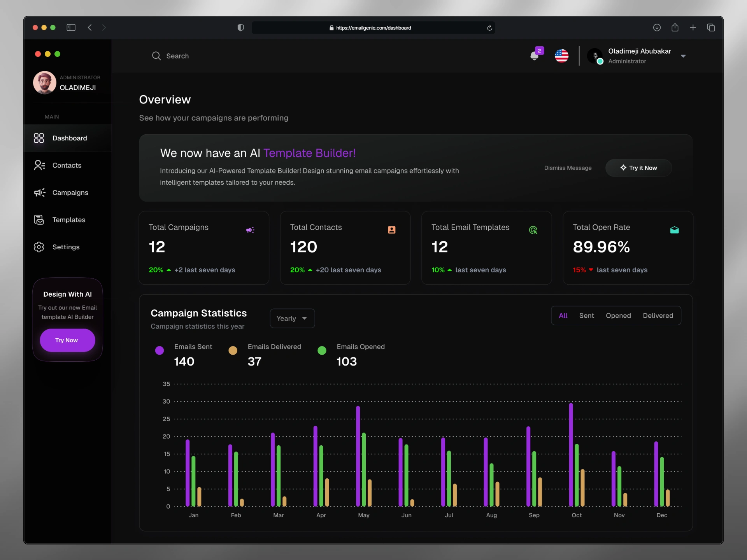Click the Try it Now button
Image resolution: width=747 pixels, height=560 pixels.
(x=638, y=168)
